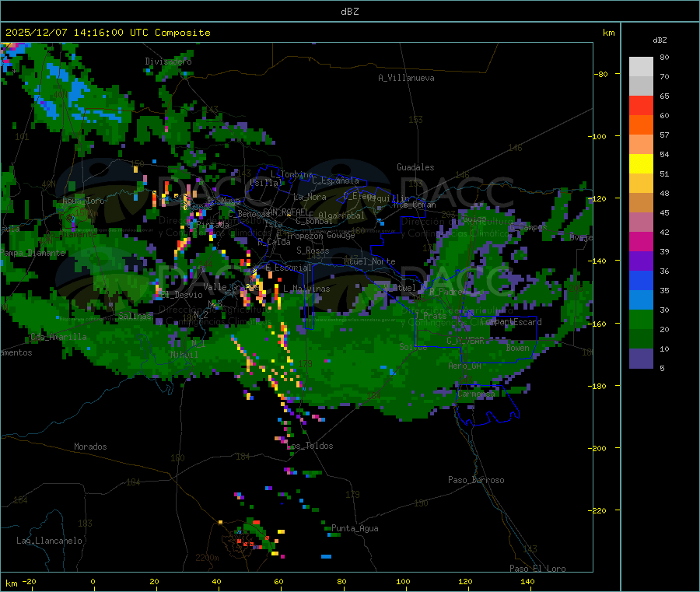
Task: Click the 140 km horizontal axis label
Action: tap(527, 581)
